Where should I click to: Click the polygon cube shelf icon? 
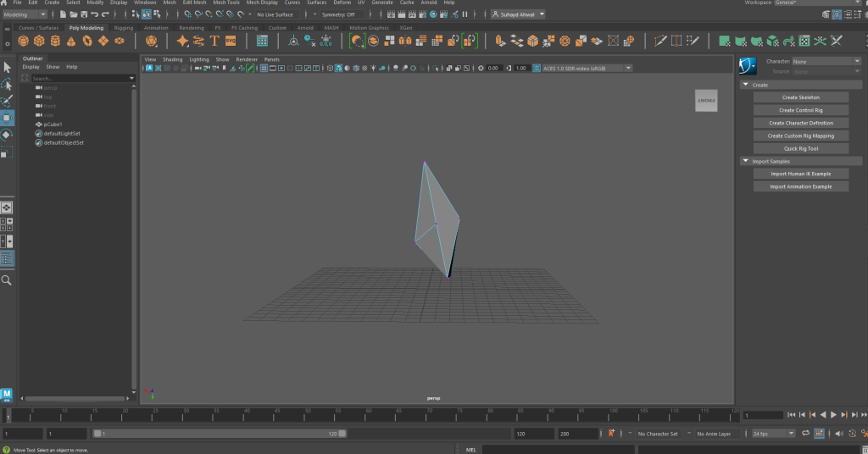[x=41, y=41]
